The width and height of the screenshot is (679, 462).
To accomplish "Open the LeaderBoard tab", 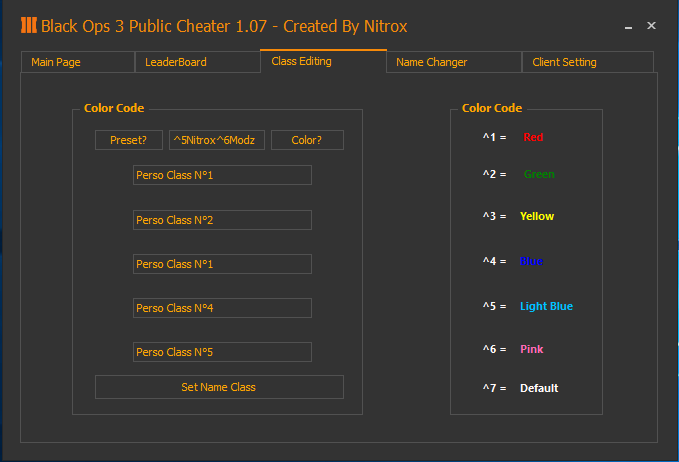I will point(197,62).
